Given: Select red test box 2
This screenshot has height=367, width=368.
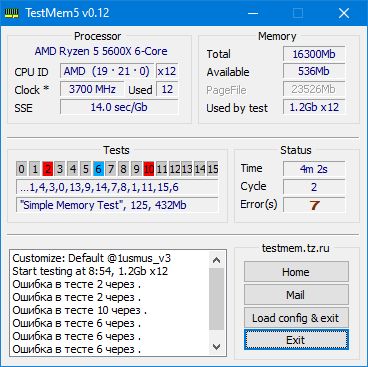Looking at the screenshot, I should [48, 169].
